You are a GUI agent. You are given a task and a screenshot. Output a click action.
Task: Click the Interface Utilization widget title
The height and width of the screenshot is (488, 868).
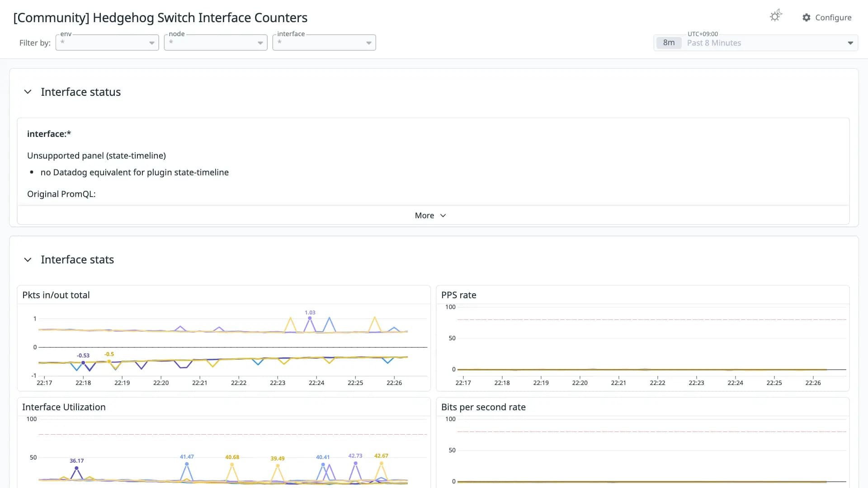(64, 407)
